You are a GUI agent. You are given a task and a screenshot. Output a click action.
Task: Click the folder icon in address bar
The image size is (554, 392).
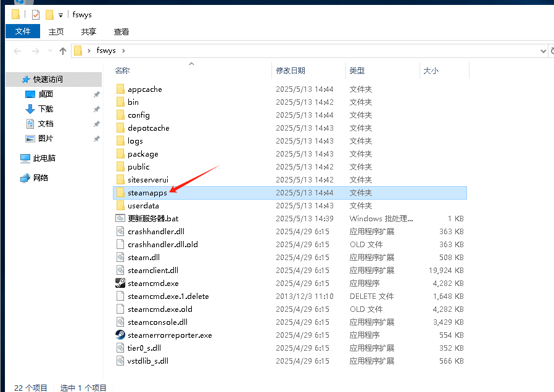point(78,51)
